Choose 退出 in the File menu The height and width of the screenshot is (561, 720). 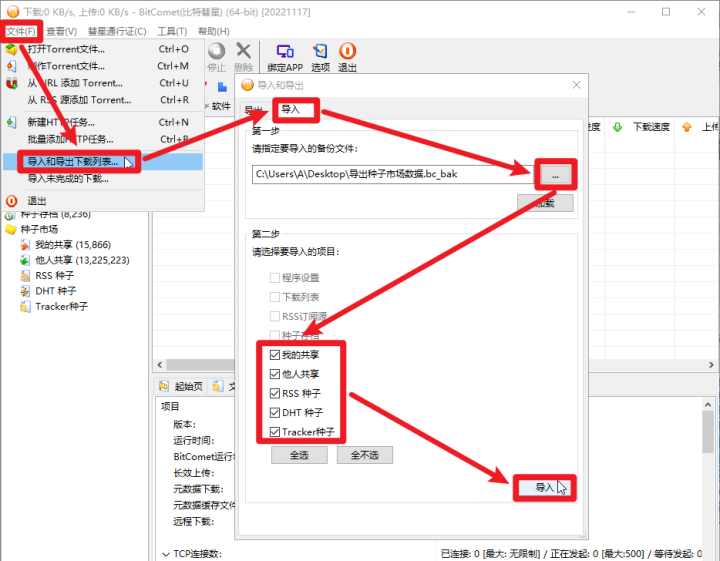pos(103,201)
